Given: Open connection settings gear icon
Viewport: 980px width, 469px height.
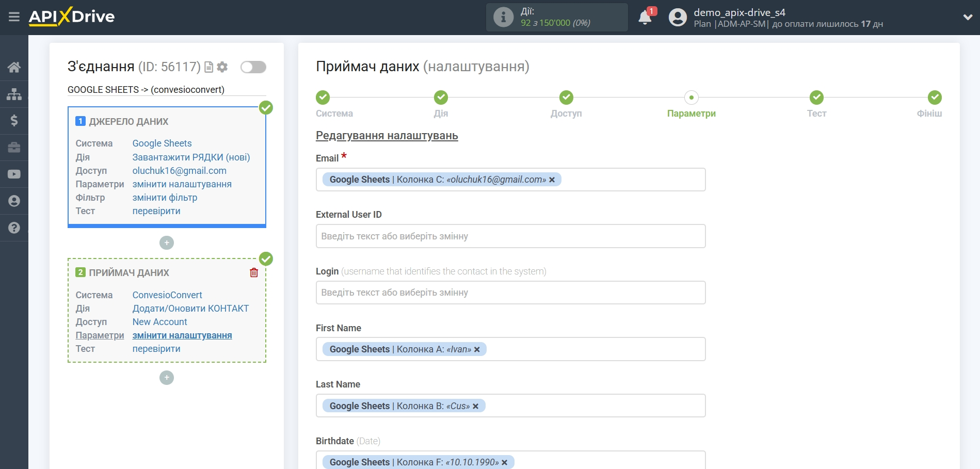Looking at the screenshot, I should point(222,67).
